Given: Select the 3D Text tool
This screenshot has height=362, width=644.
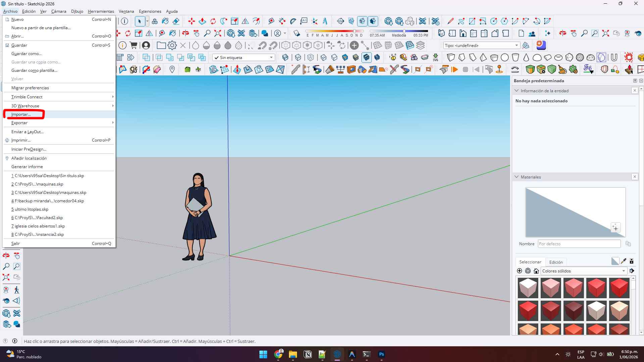Looking at the screenshot, I should (325, 21).
